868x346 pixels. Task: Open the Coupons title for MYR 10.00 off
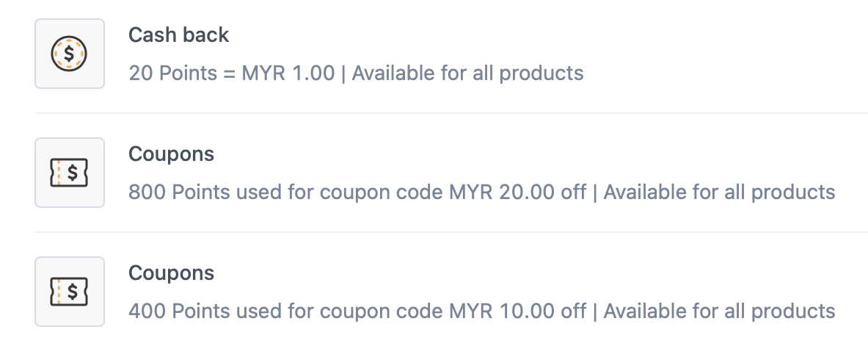click(172, 273)
